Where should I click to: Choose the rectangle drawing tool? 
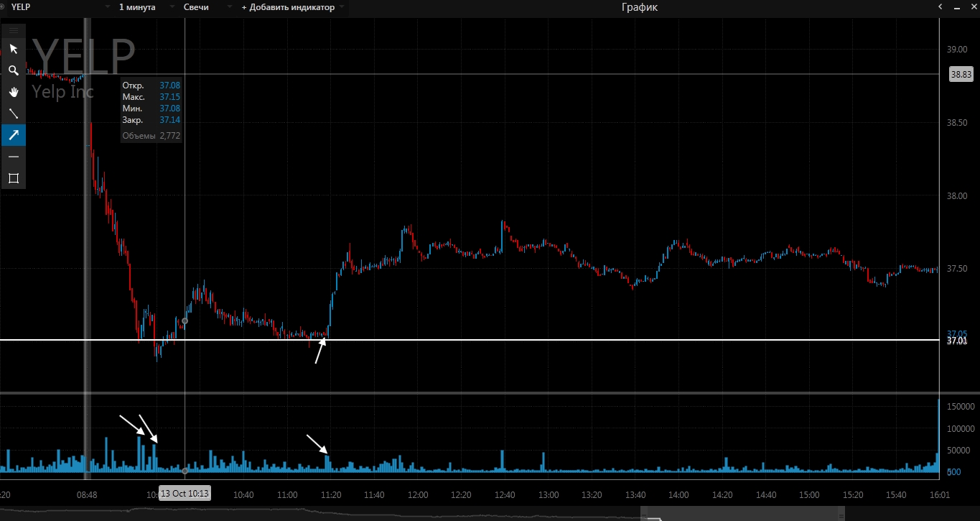pos(13,178)
